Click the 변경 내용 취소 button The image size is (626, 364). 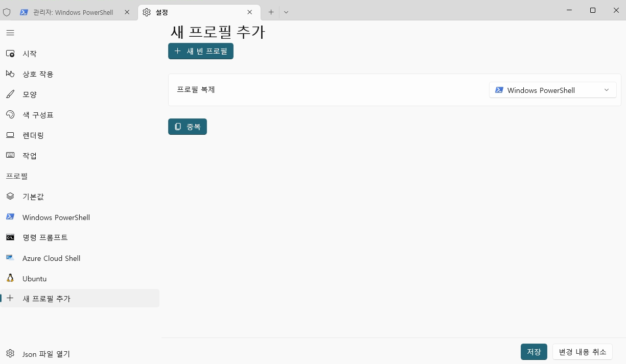pyautogui.click(x=583, y=352)
